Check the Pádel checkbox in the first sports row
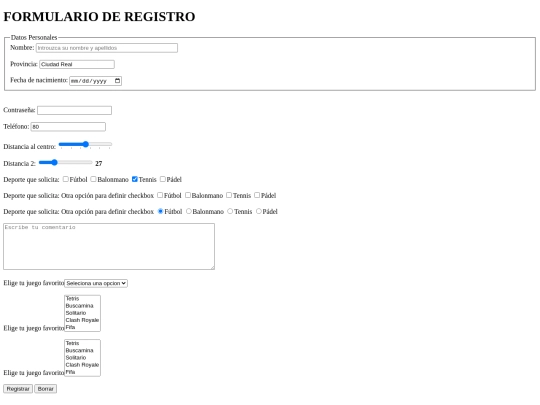Viewport: 540px width, 405px height. pos(163,179)
